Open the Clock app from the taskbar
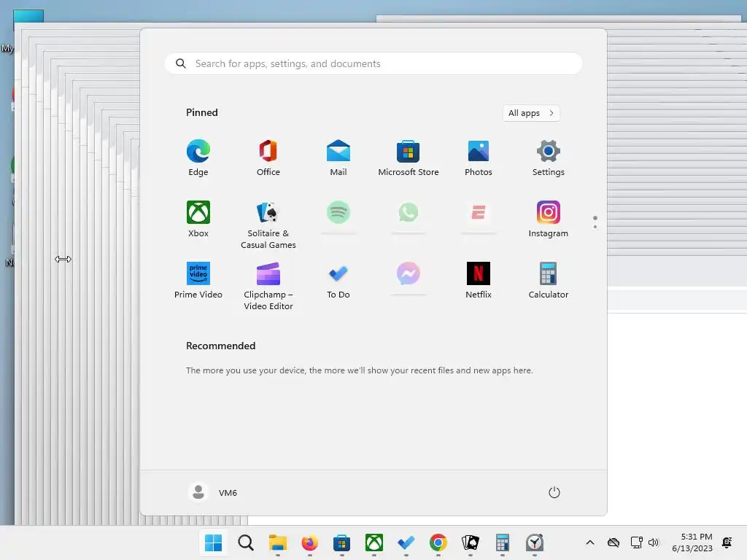The width and height of the screenshot is (747, 560). click(535, 542)
